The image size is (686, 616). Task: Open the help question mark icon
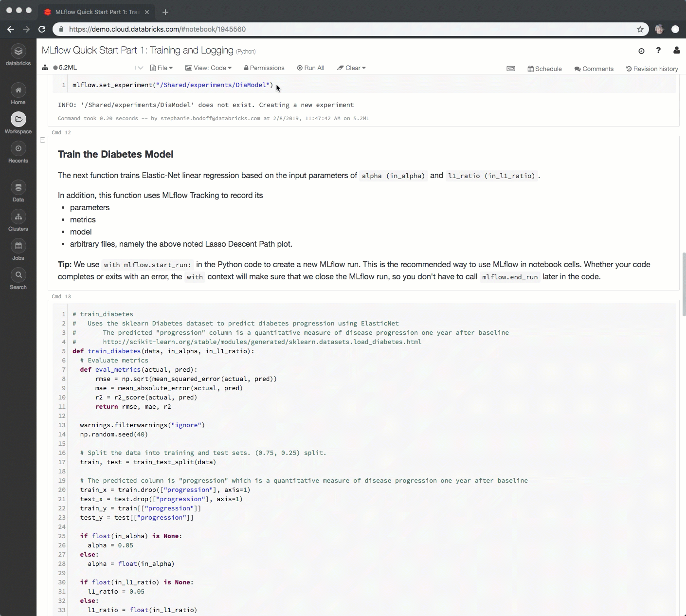coord(658,51)
